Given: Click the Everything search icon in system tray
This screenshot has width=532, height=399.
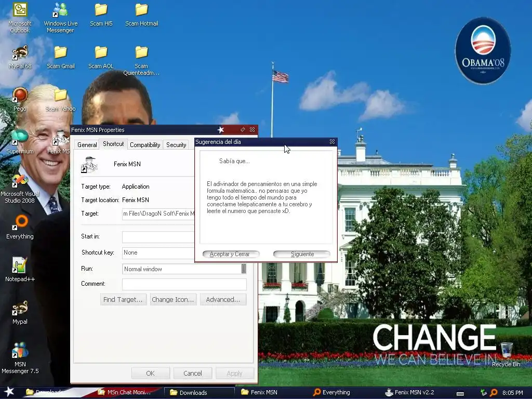Looking at the screenshot, I should point(494,393).
